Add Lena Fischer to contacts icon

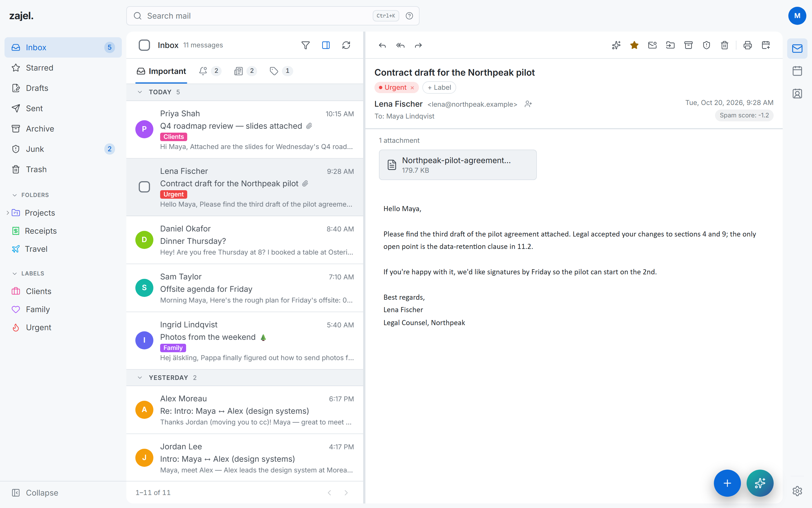(528, 104)
